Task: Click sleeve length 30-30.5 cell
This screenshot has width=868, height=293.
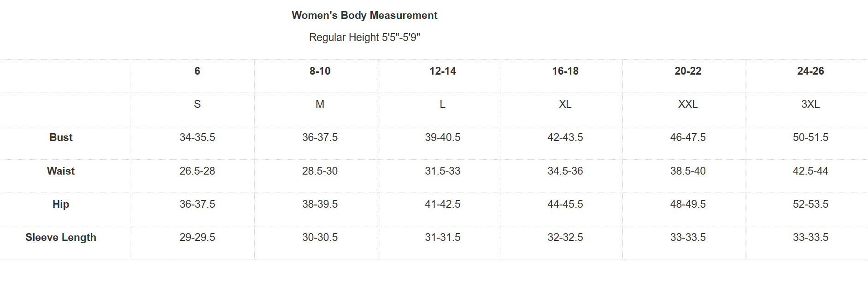Action: [x=320, y=237]
